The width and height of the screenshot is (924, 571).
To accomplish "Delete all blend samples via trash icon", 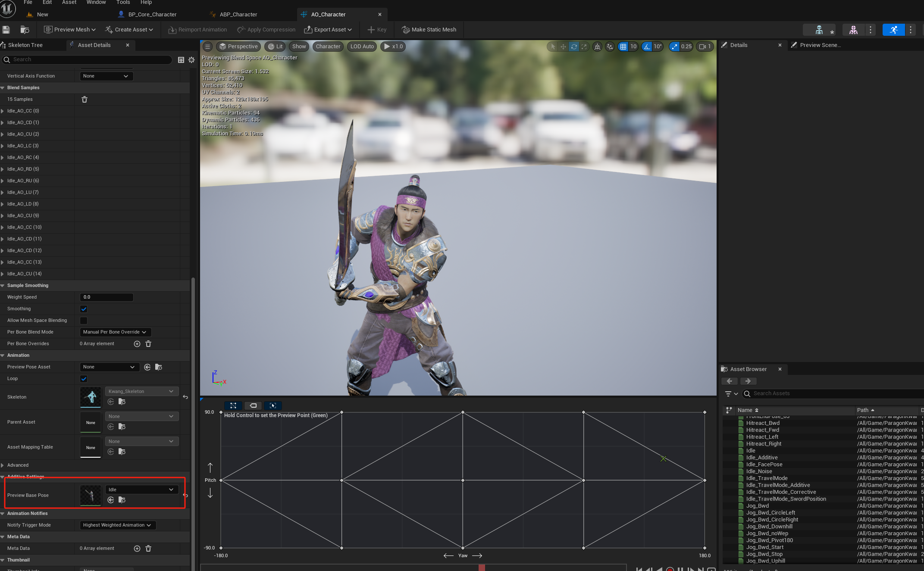I will tap(85, 100).
